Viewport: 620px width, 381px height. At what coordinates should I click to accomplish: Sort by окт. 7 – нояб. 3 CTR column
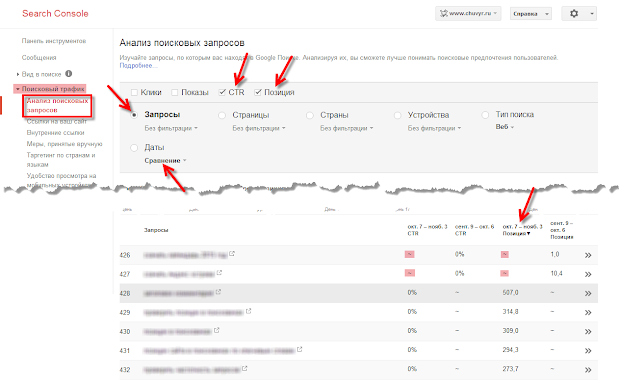point(427,230)
